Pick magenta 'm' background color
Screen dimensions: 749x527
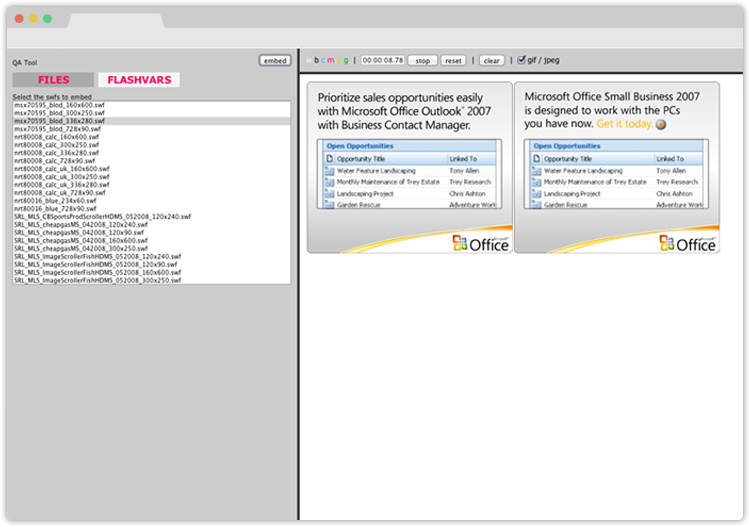tap(332, 61)
